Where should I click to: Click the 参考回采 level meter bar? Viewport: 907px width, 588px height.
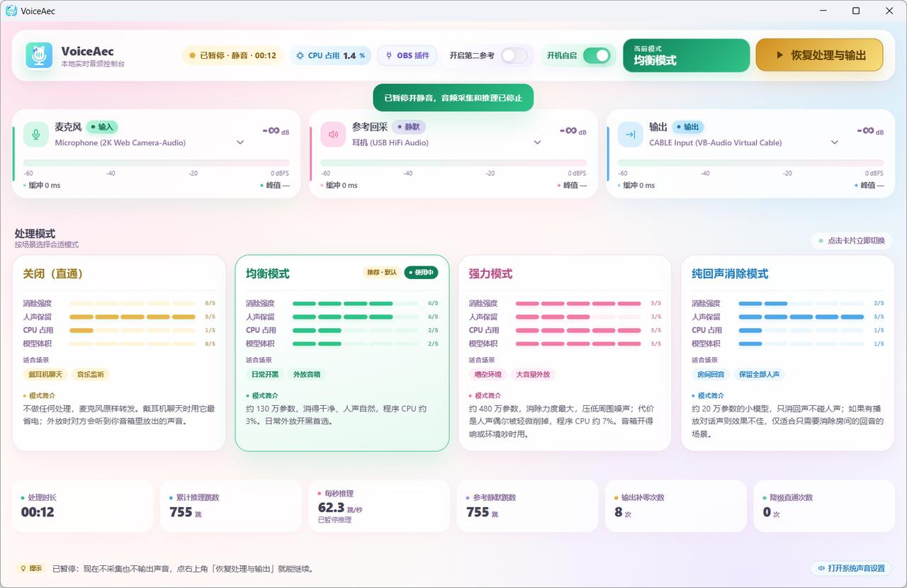click(453, 163)
